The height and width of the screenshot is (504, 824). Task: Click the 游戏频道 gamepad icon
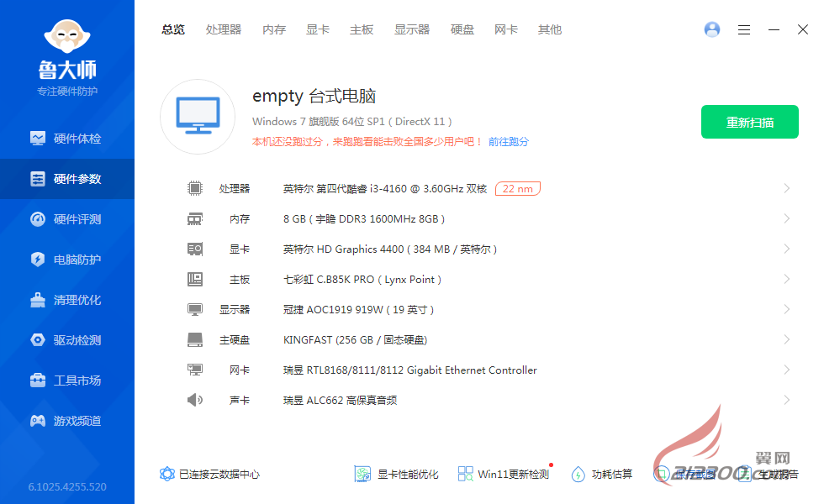point(38,421)
